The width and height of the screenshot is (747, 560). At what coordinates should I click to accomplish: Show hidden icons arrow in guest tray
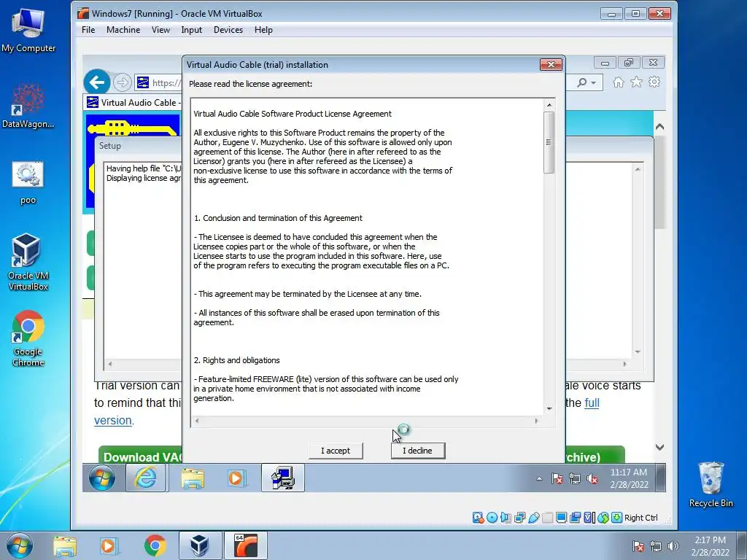point(539,478)
